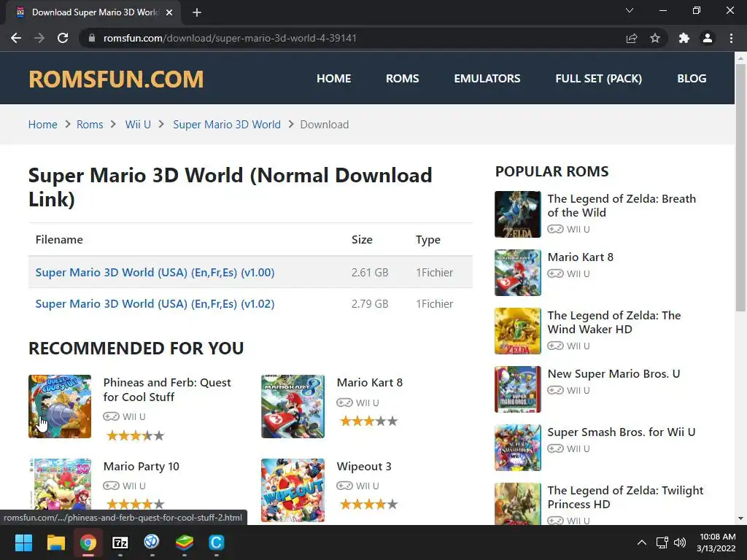747x560 pixels.
Task: Open Chrome's three-dot menu
Action: point(731,38)
